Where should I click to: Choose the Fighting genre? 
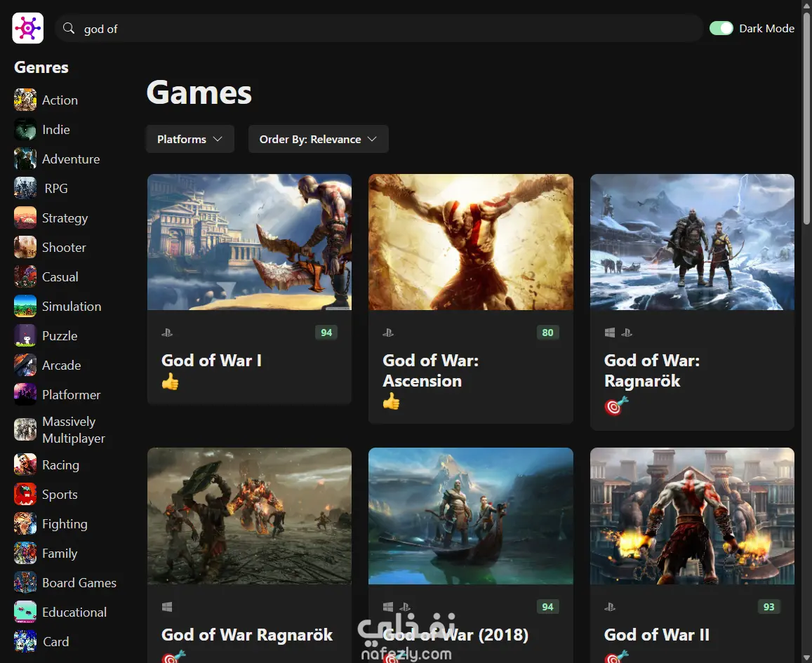[x=65, y=524]
